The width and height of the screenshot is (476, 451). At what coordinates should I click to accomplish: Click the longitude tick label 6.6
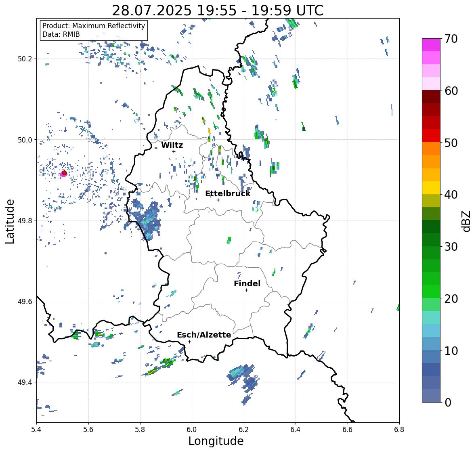pos(347,429)
